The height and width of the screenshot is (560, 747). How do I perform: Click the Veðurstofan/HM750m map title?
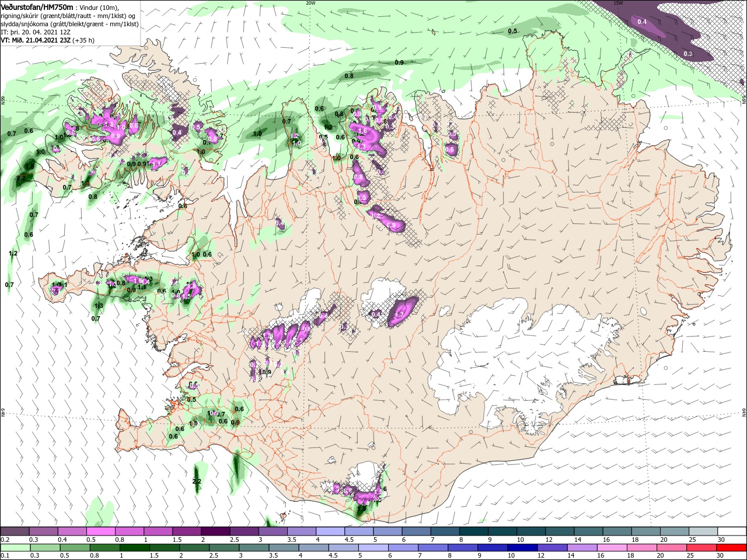[37, 6]
